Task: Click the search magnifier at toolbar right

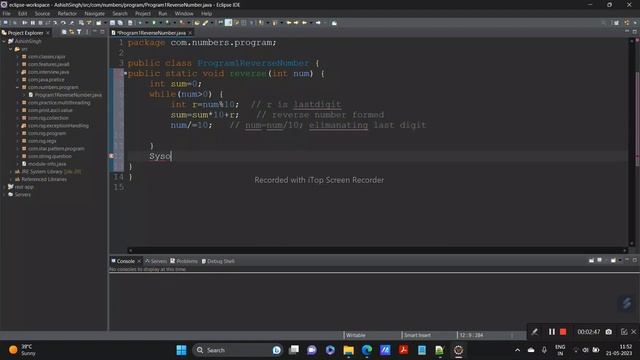Action: tap(603, 23)
